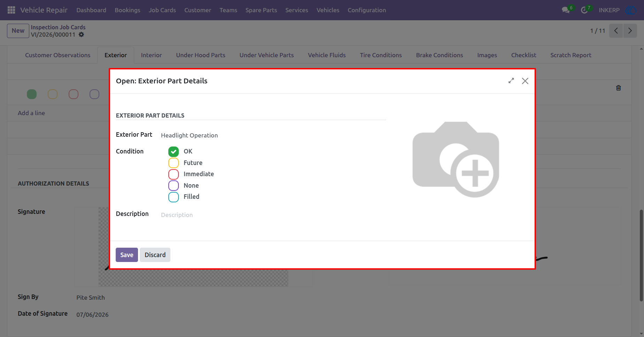644x337 pixels.
Task: Open the Bookings menu
Action: tap(128, 10)
